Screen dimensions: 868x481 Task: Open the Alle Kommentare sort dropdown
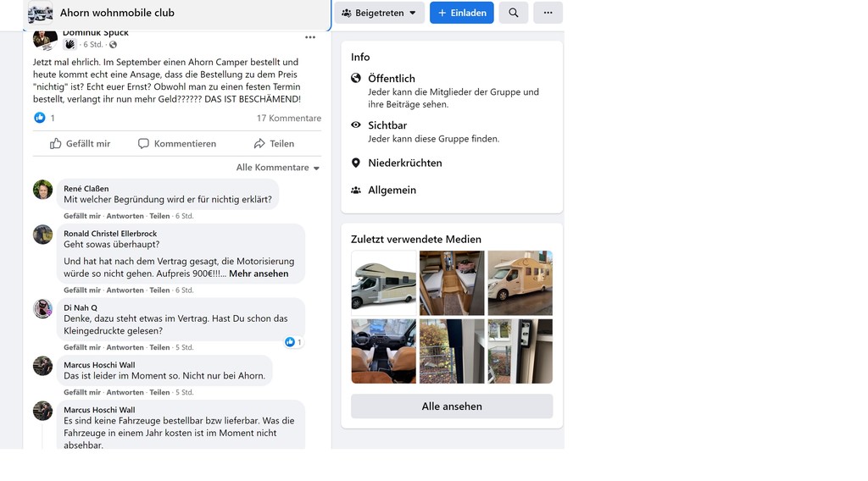point(278,168)
